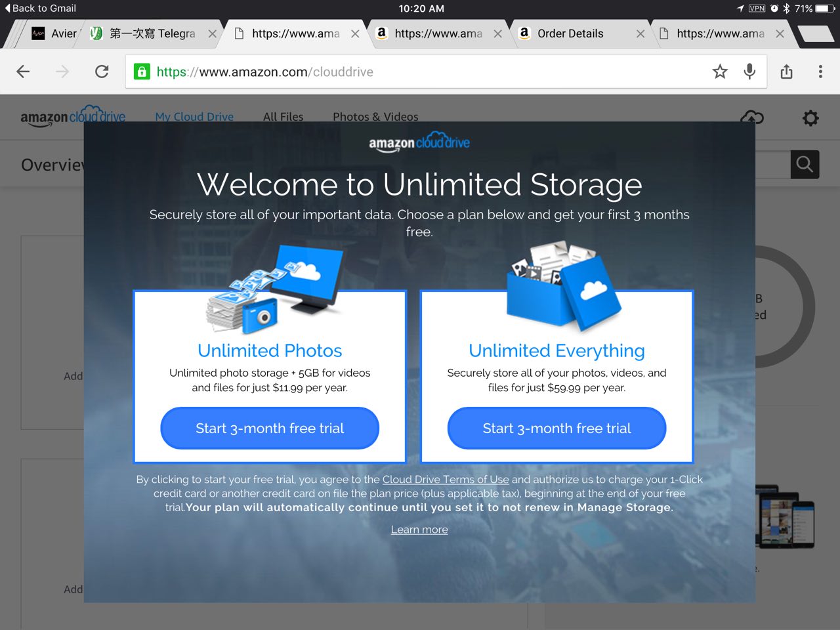Click the forward navigation arrow
Viewport: 840px width, 630px height.
tap(62, 72)
